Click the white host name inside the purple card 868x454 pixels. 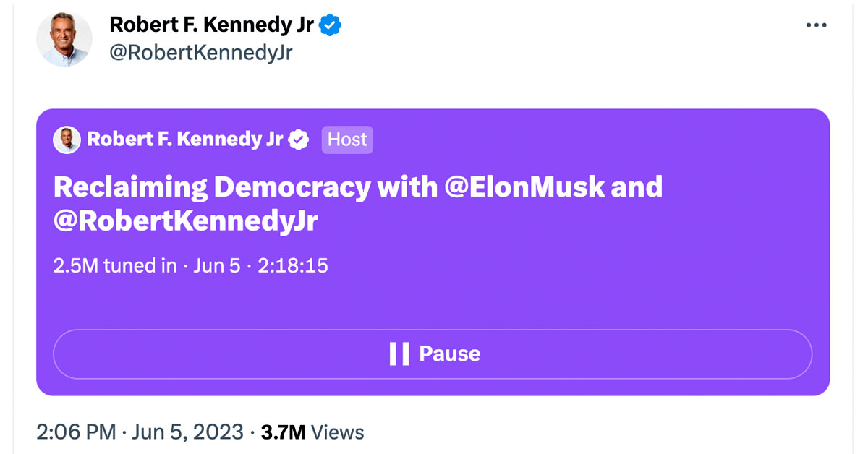[184, 140]
